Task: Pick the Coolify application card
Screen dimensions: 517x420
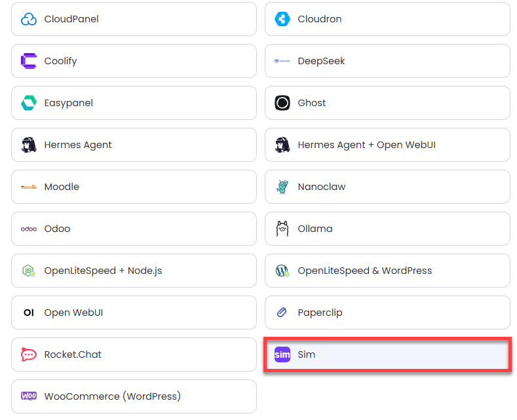Action: 134,61
